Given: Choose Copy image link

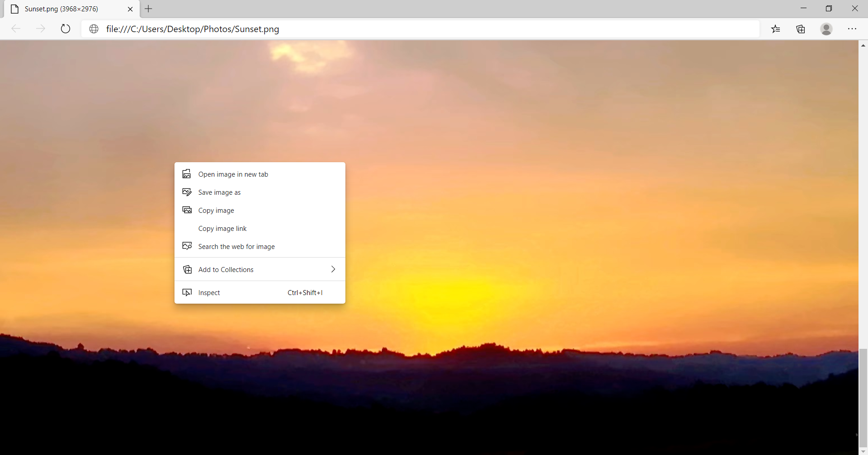Looking at the screenshot, I should point(222,229).
